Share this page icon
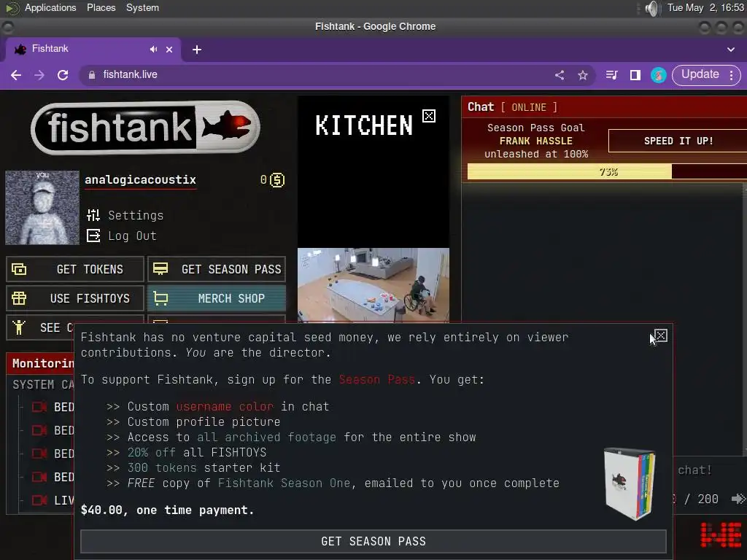 click(560, 75)
